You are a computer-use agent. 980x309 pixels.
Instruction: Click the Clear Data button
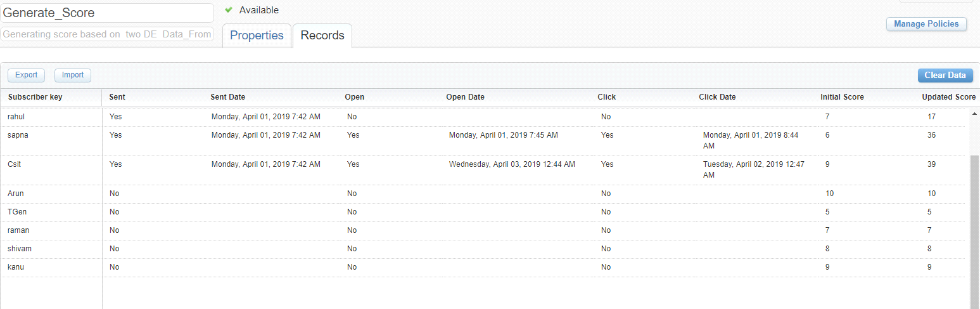[945, 75]
